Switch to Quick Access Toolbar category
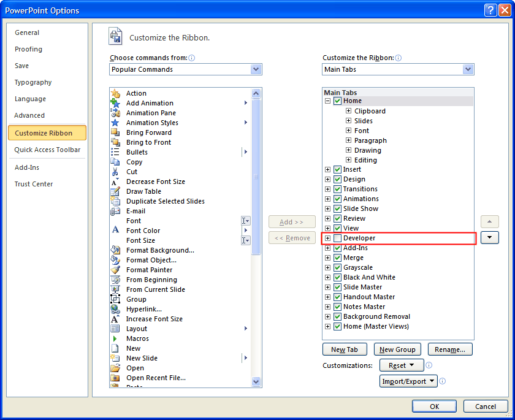The height and width of the screenshot is (420, 515). pyautogui.click(x=47, y=150)
